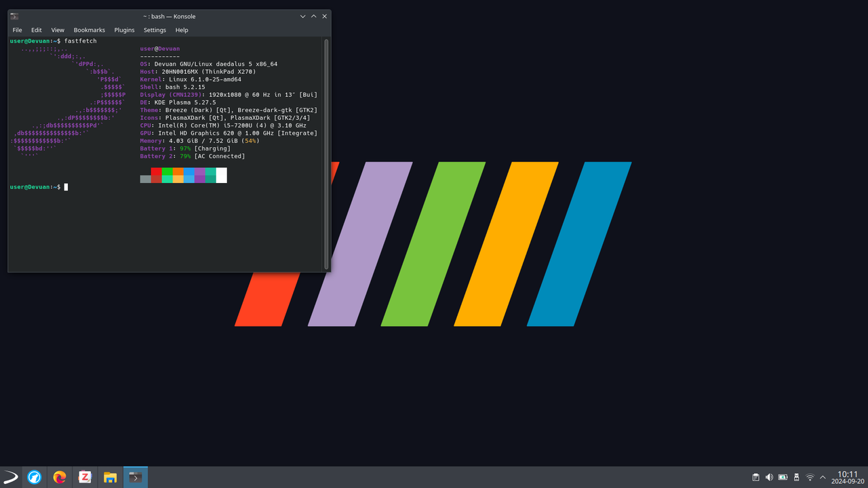Open removable devices tray icon

coord(796,477)
